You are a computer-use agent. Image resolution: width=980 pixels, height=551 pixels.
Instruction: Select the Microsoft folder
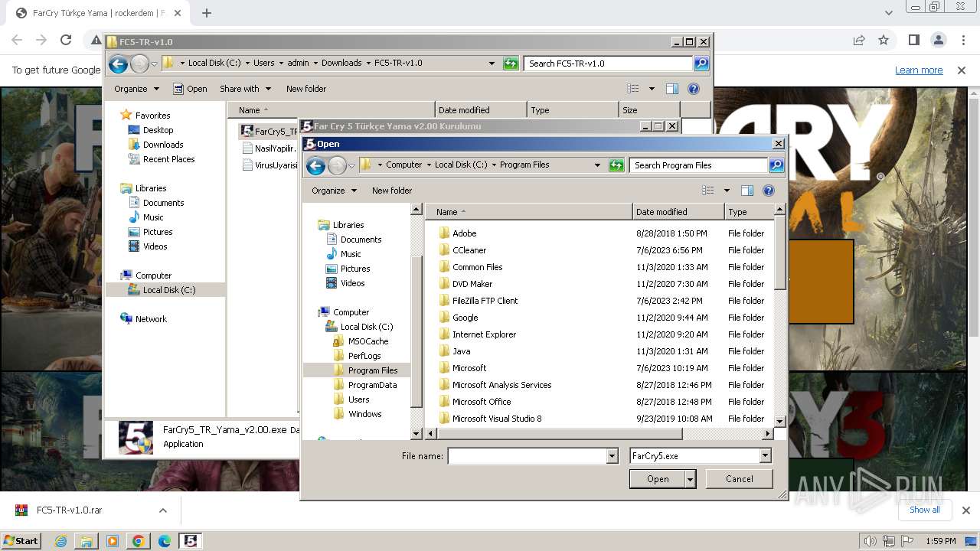pyautogui.click(x=469, y=368)
